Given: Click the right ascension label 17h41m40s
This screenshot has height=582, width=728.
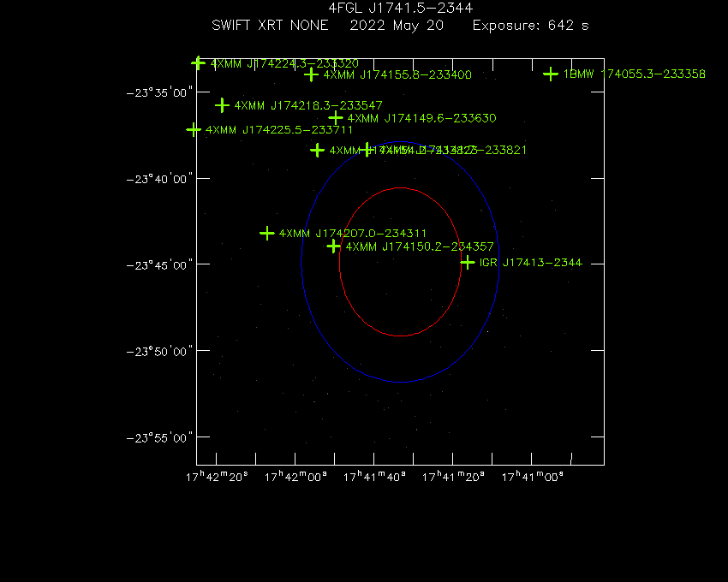Looking at the screenshot, I should click(374, 477).
